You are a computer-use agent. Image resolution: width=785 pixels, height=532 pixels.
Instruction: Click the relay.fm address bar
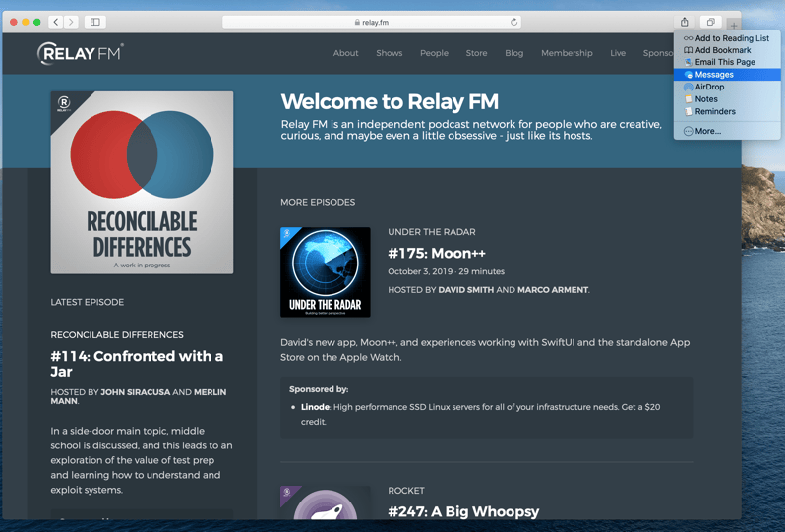[372, 22]
